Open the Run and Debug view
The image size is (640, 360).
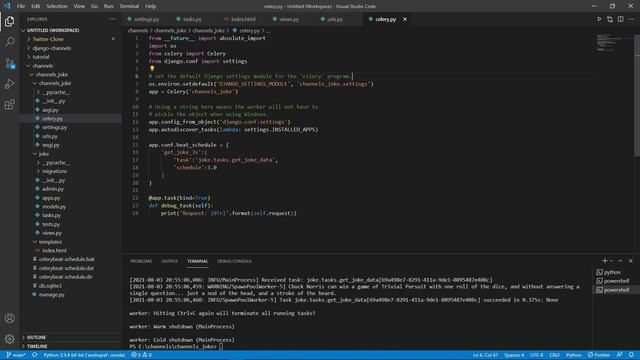9,84
